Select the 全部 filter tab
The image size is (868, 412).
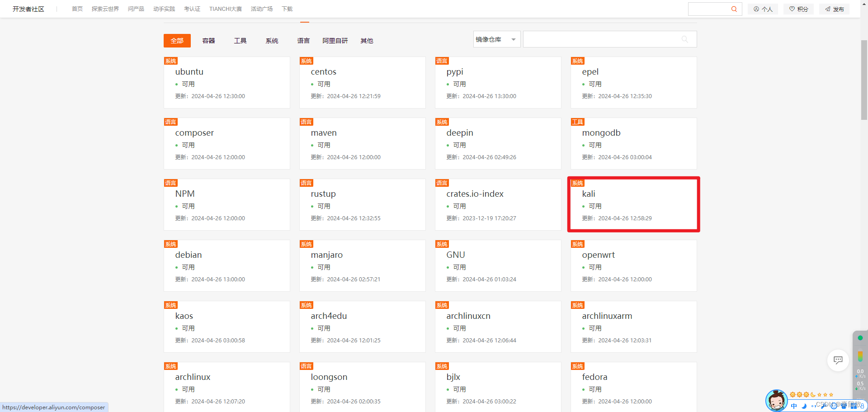tap(177, 41)
